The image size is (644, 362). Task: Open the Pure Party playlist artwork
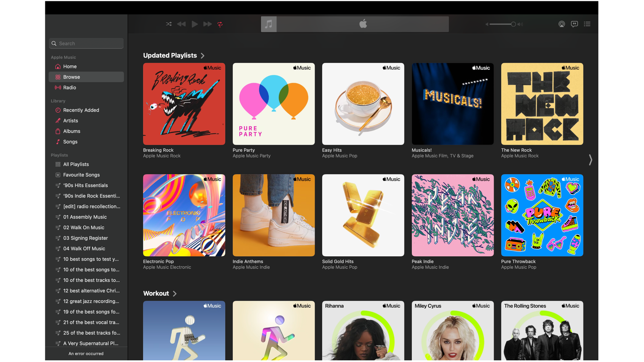click(x=273, y=104)
